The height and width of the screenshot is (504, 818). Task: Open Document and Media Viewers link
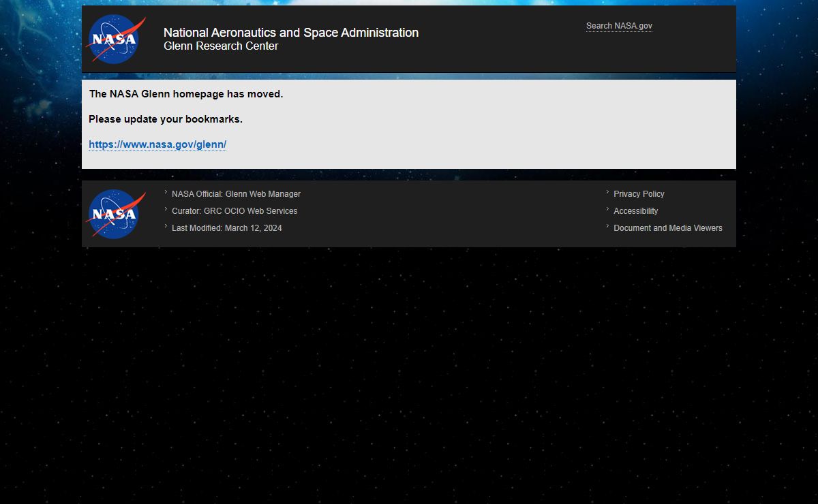[x=668, y=228]
